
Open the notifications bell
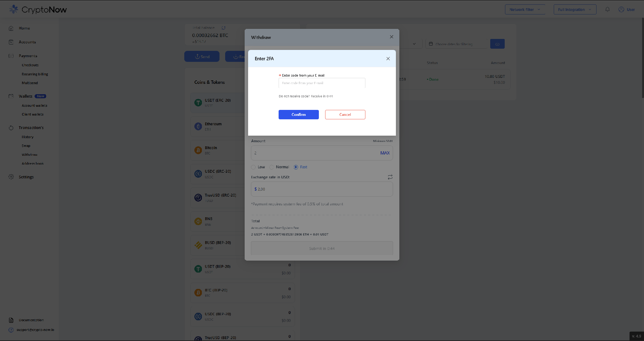[608, 9]
